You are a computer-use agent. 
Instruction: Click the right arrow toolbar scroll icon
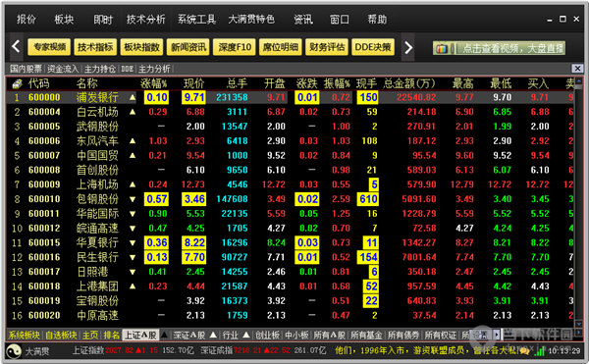[x=408, y=47]
